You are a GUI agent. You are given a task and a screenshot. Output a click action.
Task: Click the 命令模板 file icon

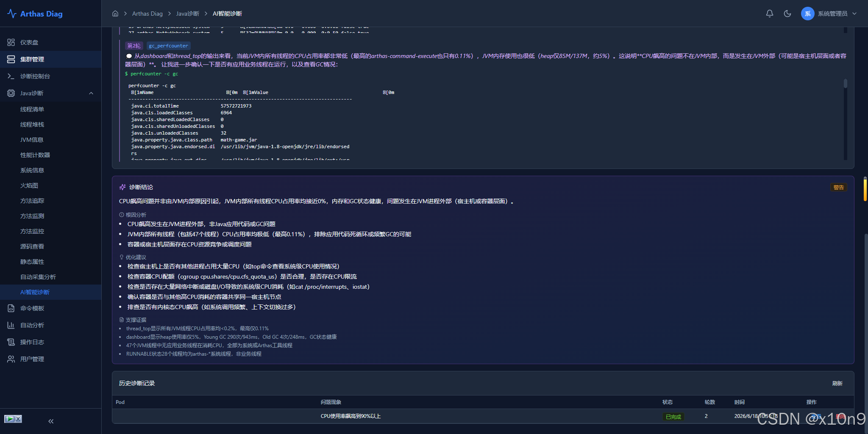click(11, 308)
